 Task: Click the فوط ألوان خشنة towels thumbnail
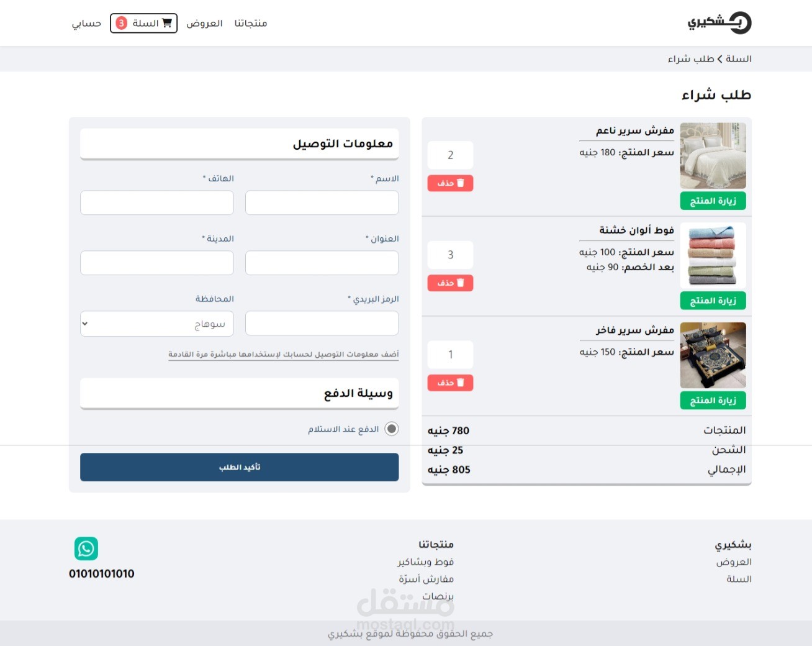coord(713,255)
